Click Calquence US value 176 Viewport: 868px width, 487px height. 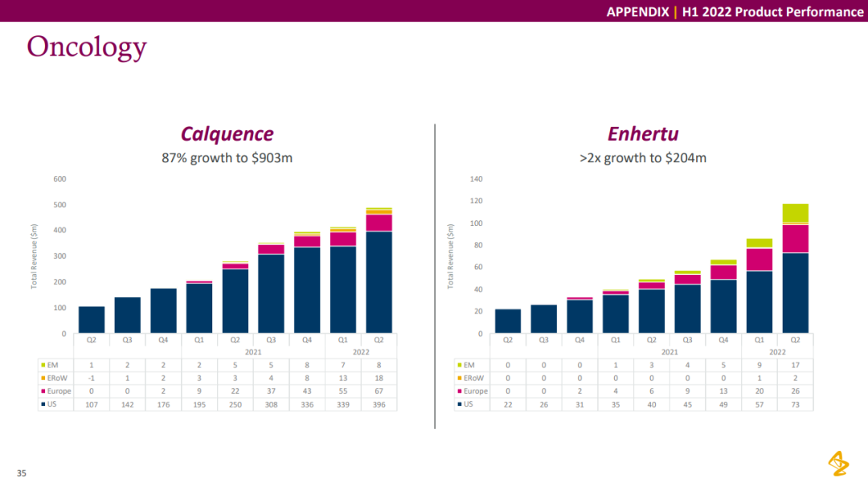coord(163,404)
